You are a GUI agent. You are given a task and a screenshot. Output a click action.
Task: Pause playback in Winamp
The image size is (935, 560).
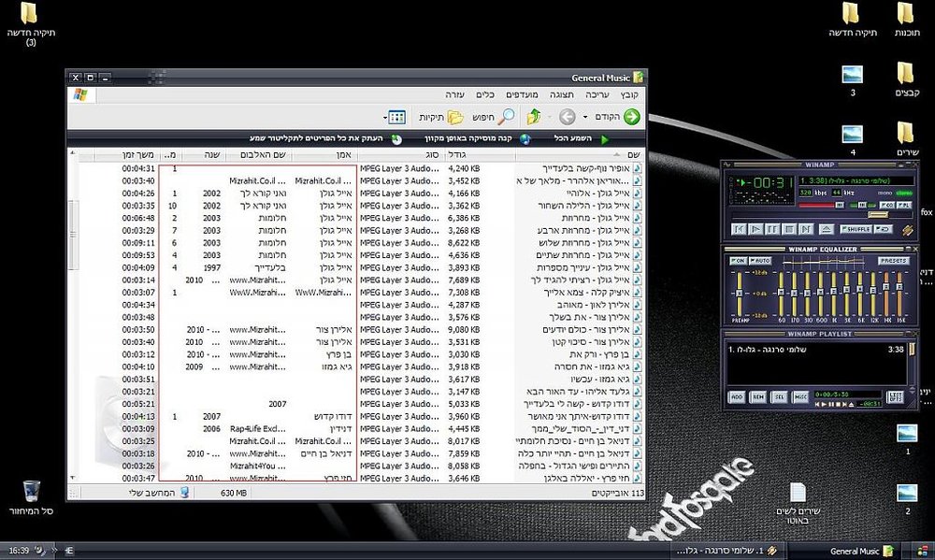772,229
